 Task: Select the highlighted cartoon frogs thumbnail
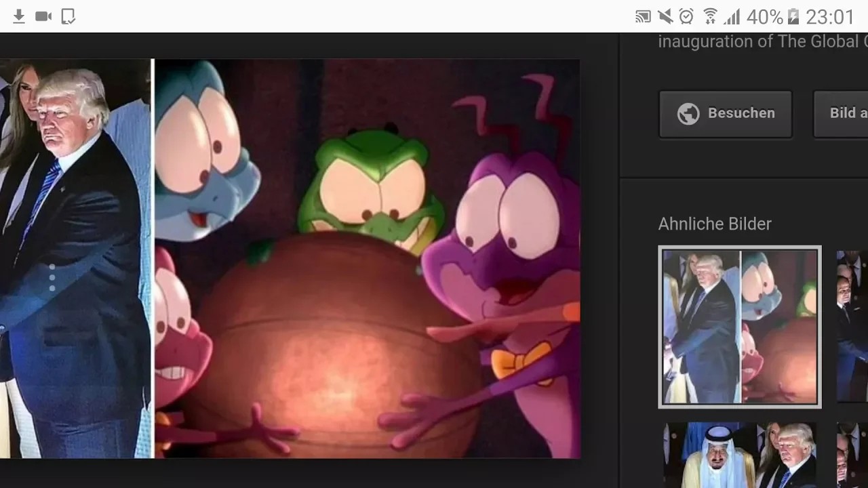pos(740,327)
